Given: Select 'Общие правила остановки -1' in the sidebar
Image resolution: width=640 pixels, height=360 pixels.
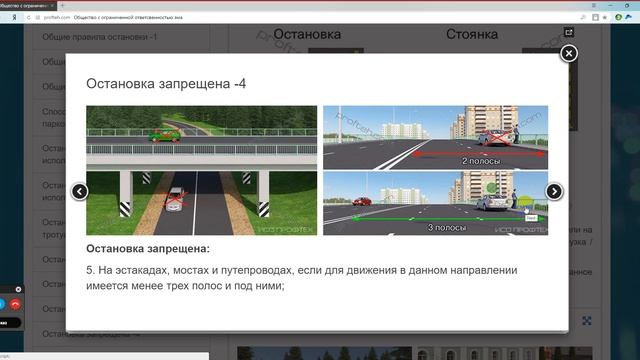Looking at the screenshot, I should (100, 37).
